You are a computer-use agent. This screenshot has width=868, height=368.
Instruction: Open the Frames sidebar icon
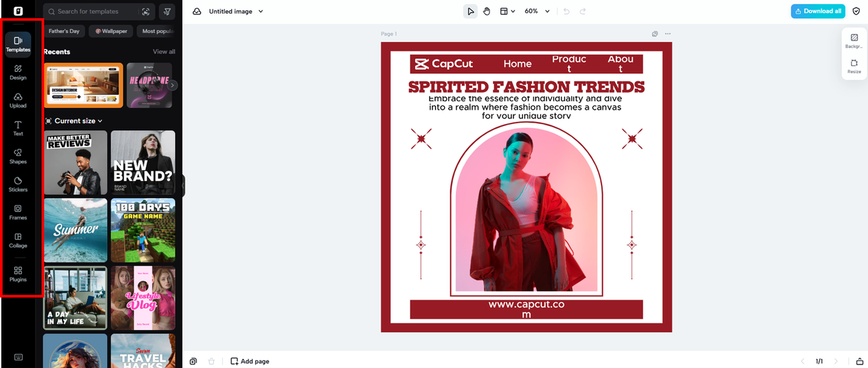coord(18,212)
